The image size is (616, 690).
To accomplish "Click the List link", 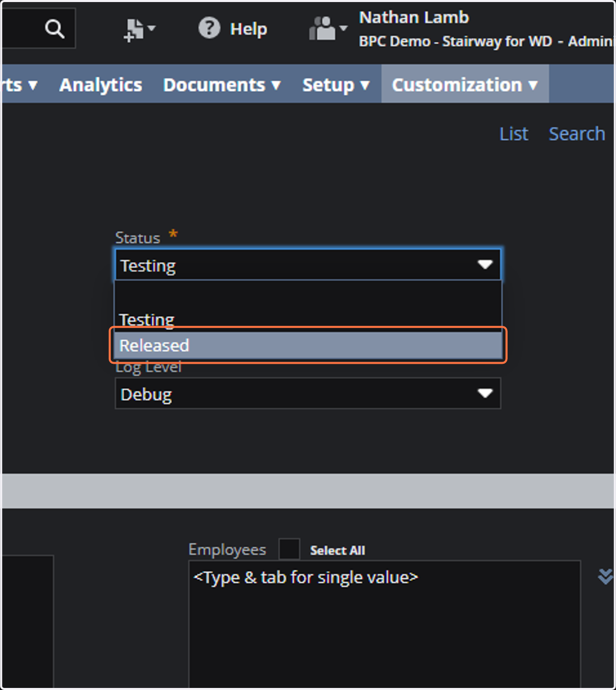I will click(514, 134).
